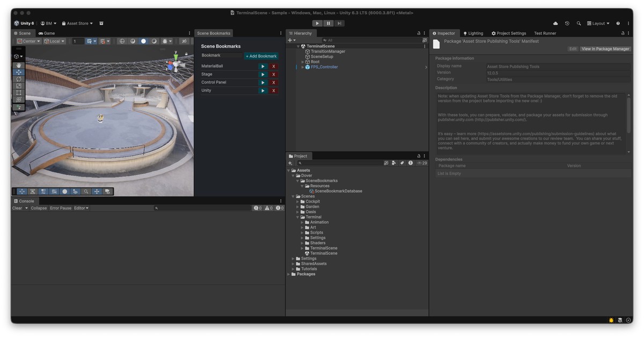Open the Undo History icon
This screenshot has height=337, width=644.
[567, 24]
